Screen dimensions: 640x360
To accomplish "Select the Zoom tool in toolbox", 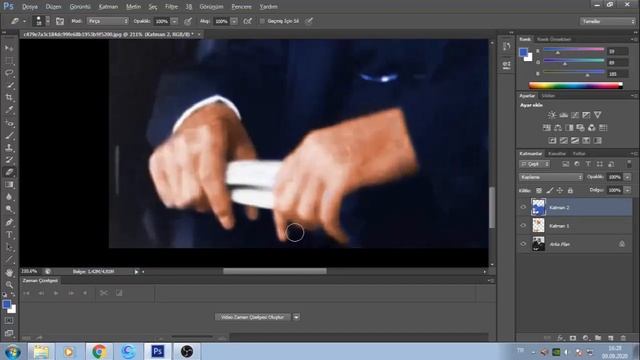I will (9, 284).
